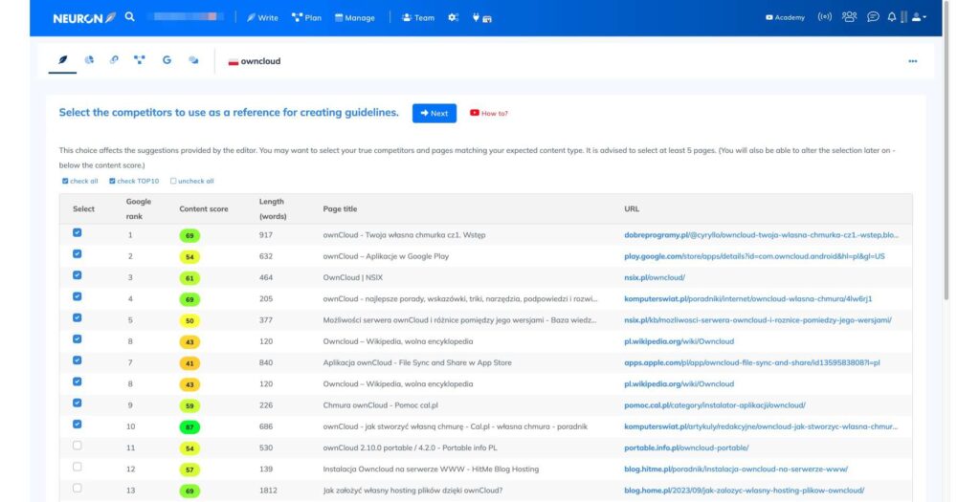Open the pl.wikipedia.org/wiki/Owncloud URL link

click(679, 340)
